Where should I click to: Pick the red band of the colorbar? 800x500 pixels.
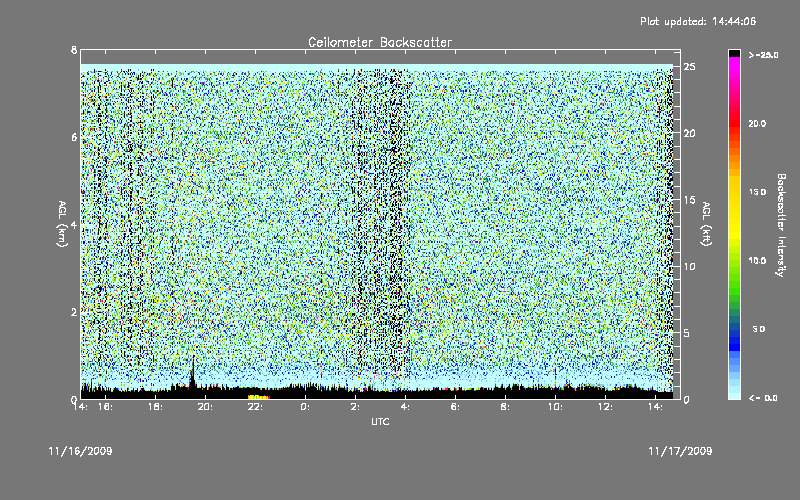(x=734, y=122)
